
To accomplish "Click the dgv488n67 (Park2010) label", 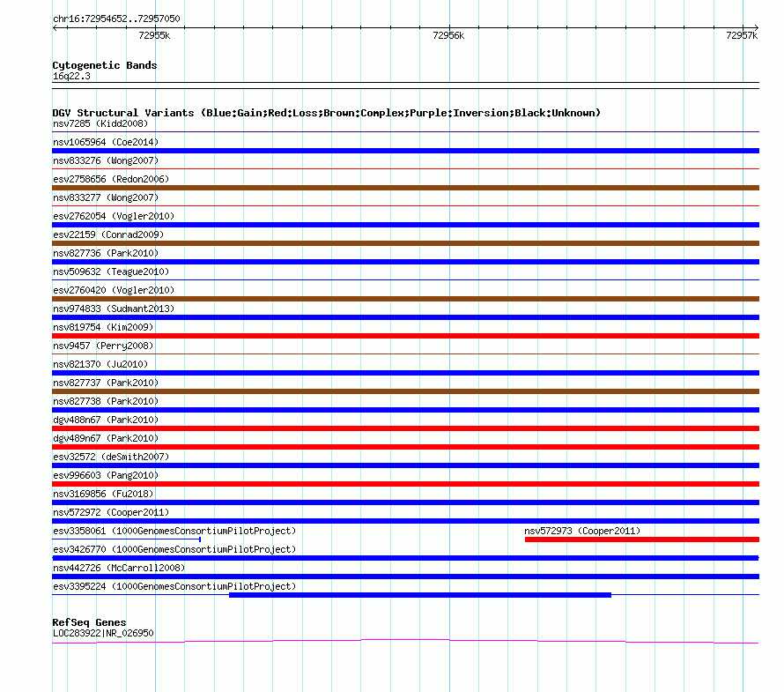I will click(x=106, y=420).
